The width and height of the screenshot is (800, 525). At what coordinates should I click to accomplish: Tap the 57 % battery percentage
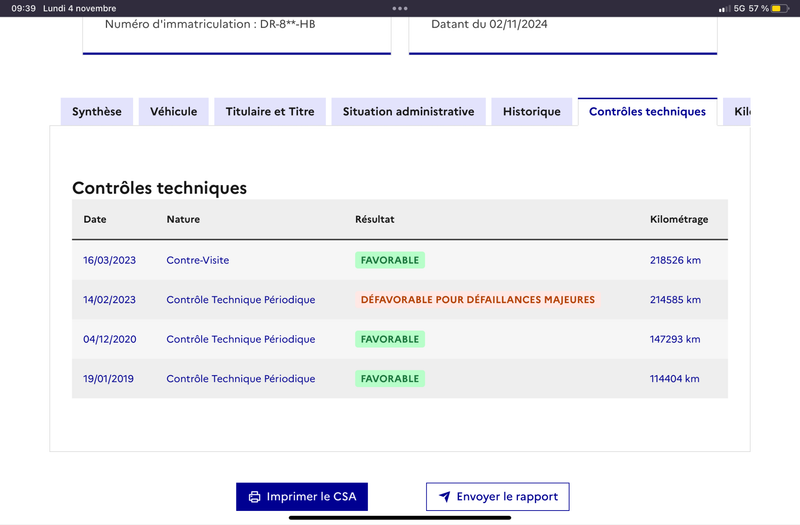coord(758,8)
